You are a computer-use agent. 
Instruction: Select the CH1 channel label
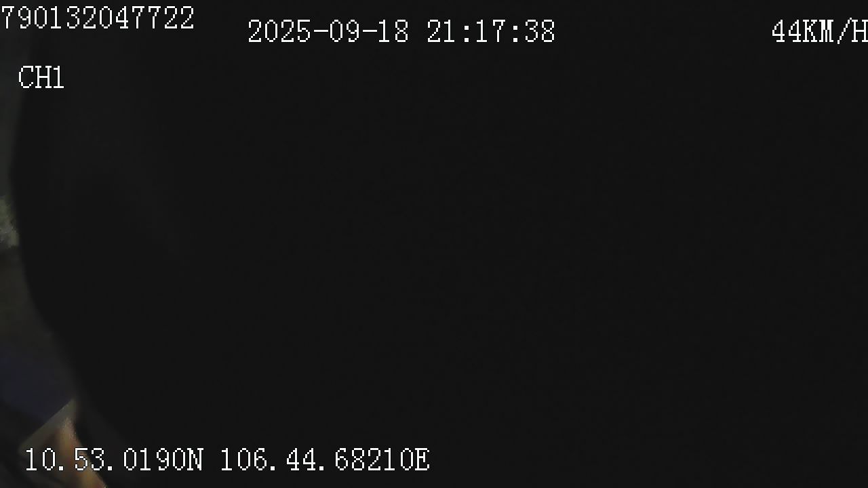point(41,78)
